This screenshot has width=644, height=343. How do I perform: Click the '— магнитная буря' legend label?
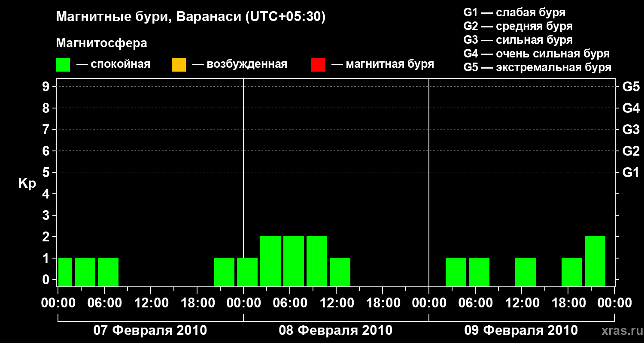383,65
